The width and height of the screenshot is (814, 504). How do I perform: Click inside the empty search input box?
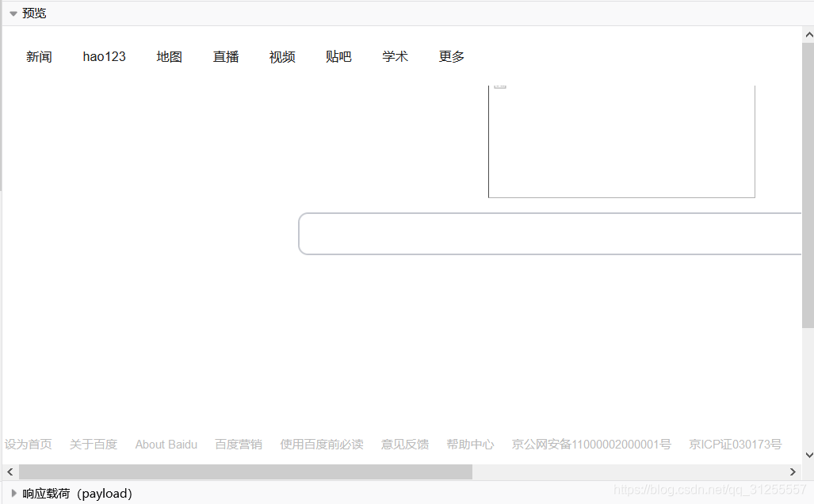point(547,233)
